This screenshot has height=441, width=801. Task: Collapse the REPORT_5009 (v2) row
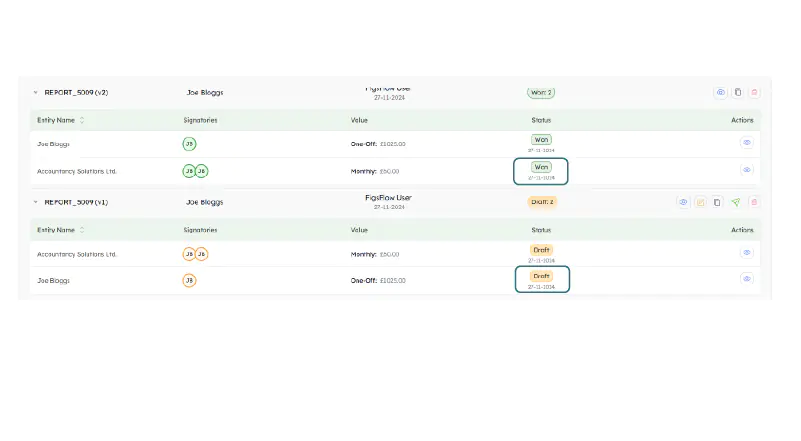pos(35,92)
